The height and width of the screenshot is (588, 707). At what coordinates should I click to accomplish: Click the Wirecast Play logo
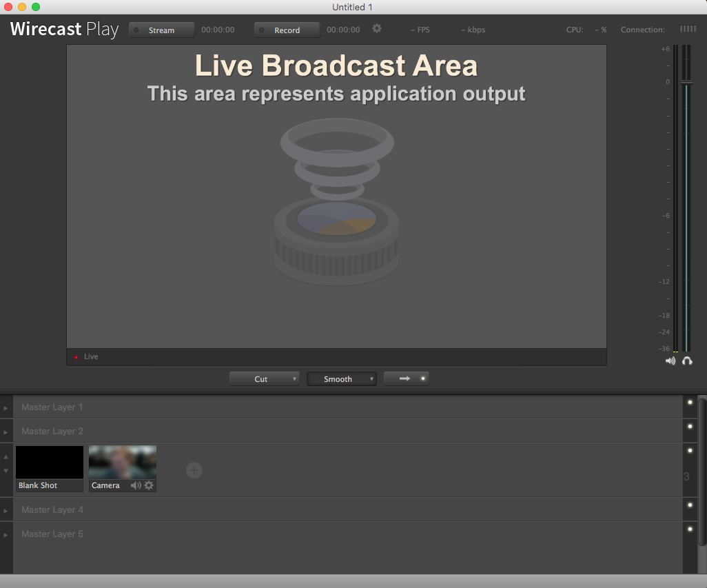(x=65, y=30)
